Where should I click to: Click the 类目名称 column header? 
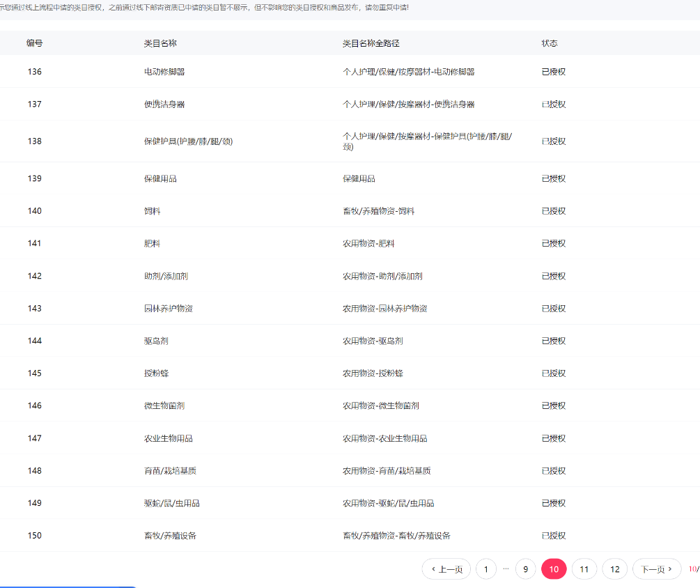160,43
